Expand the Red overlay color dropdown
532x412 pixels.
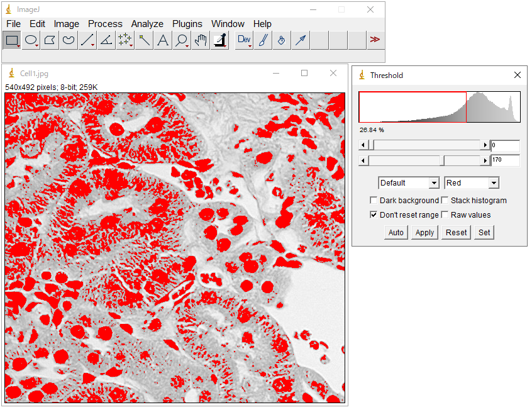tap(471, 183)
